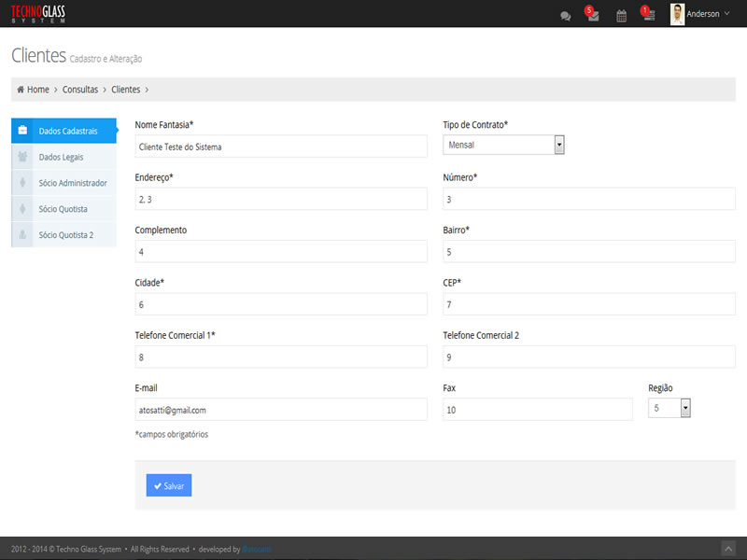Click the Techno Glass System logo
The image size is (747, 560).
pyautogui.click(x=38, y=14)
